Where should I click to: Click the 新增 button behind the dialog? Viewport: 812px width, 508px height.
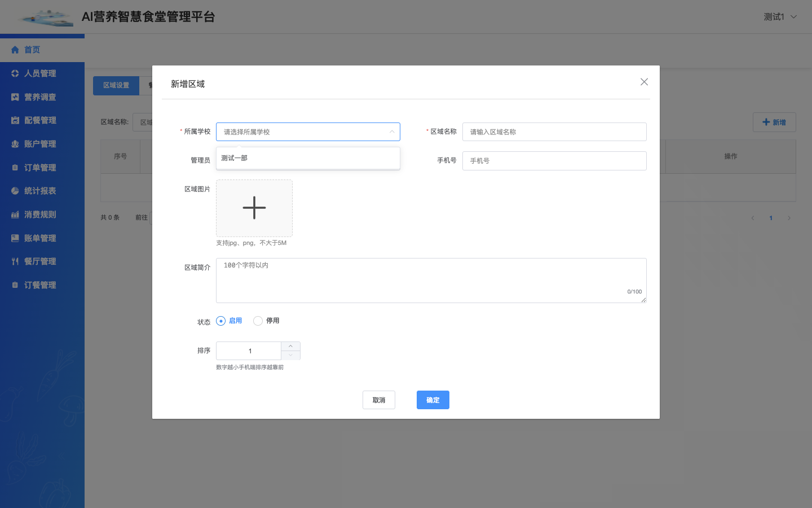click(x=774, y=122)
